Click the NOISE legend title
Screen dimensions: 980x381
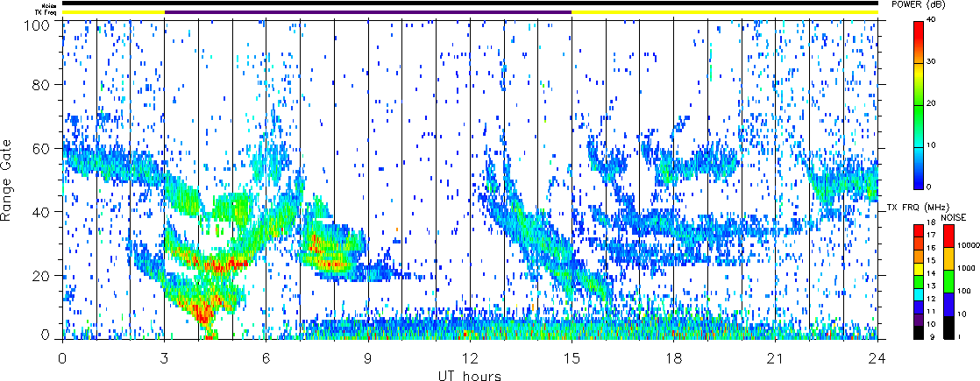click(953, 216)
